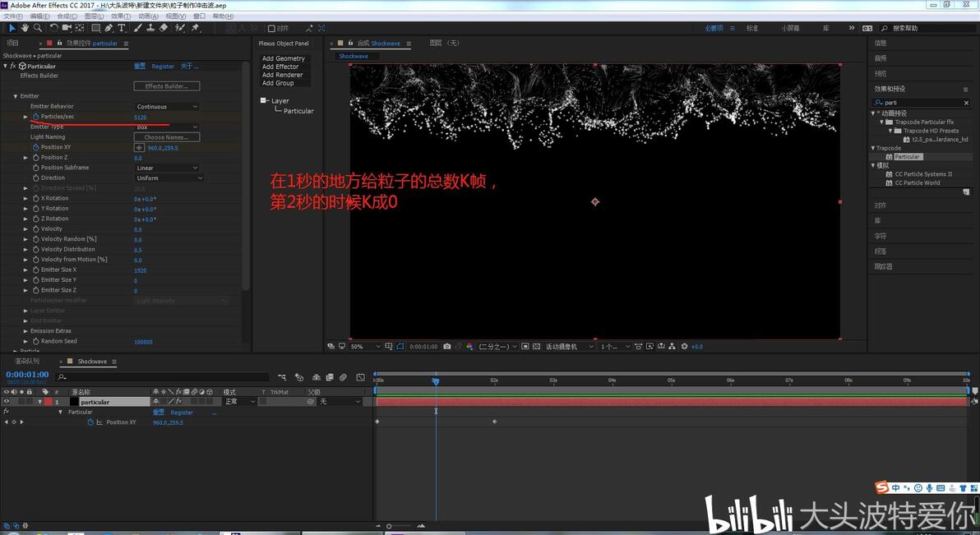Open Position Subframe Linear dropdown

(x=167, y=168)
